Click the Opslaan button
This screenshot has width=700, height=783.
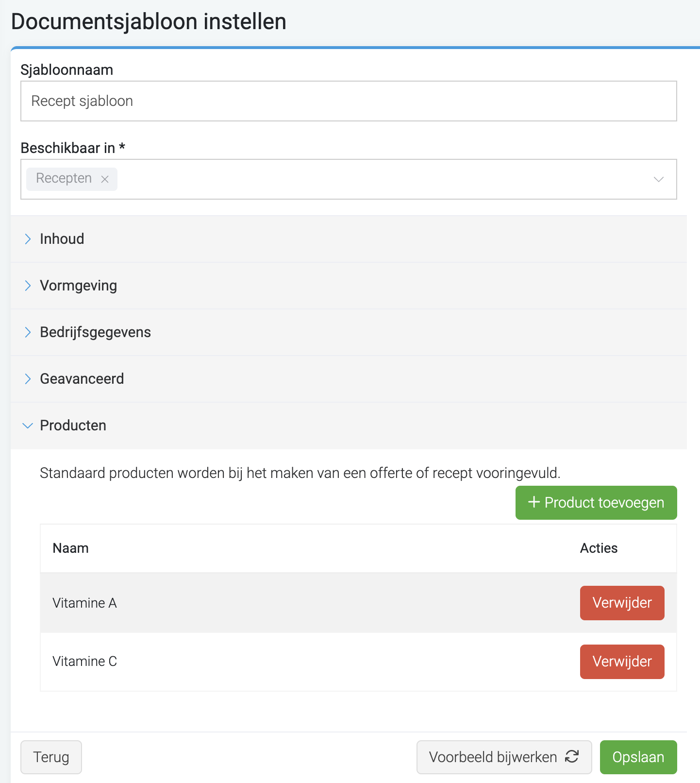point(638,757)
